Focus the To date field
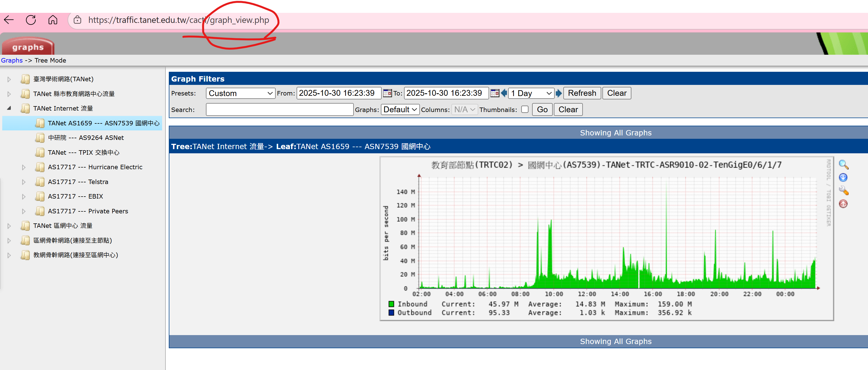Viewport: 868px width, 370px height. coord(446,93)
